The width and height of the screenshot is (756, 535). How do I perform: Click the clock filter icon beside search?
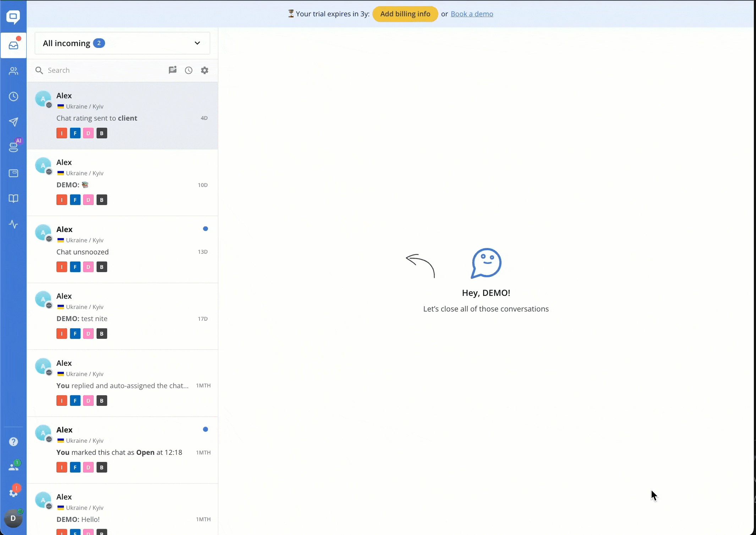188,70
